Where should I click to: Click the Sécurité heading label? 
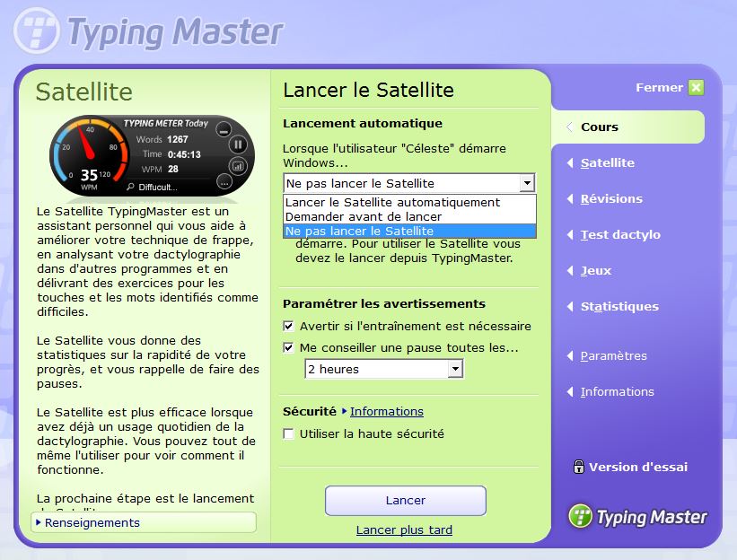[310, 412]
